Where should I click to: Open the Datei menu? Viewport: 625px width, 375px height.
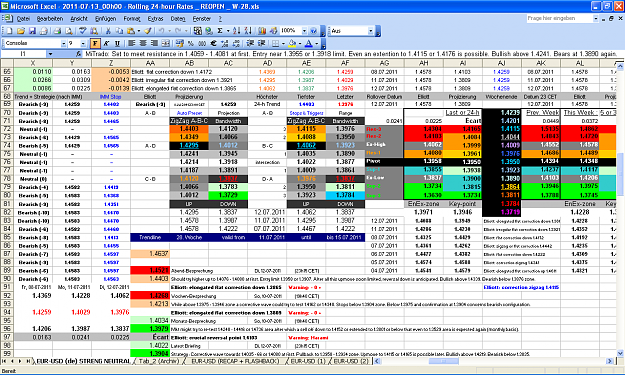coord(23,18)
